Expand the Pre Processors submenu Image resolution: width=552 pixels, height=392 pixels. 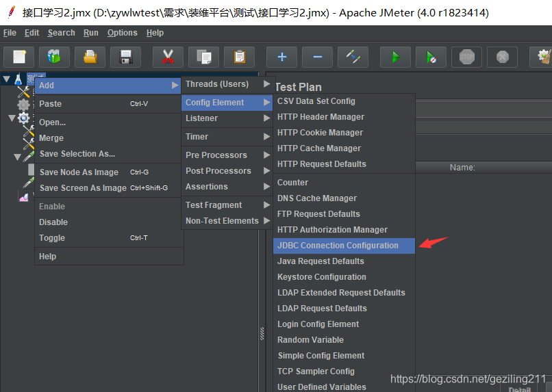coord(227,155)
